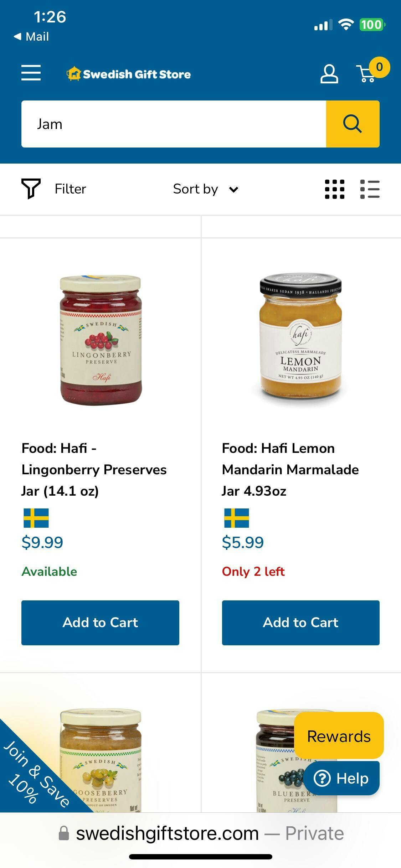The image size is (401, 868).
Task: Switch to grid view layout
Action: coord(335,189)
